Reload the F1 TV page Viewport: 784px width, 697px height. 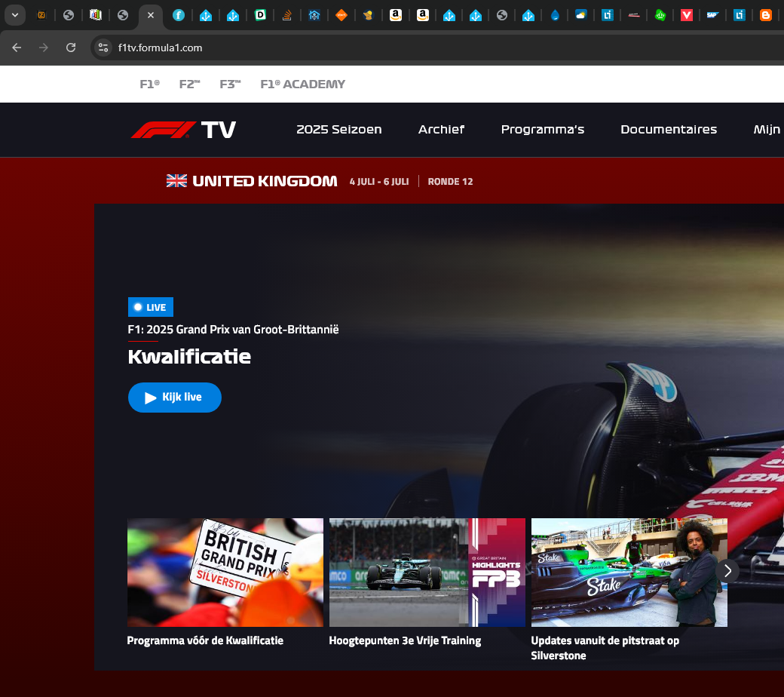pos(71,48)
